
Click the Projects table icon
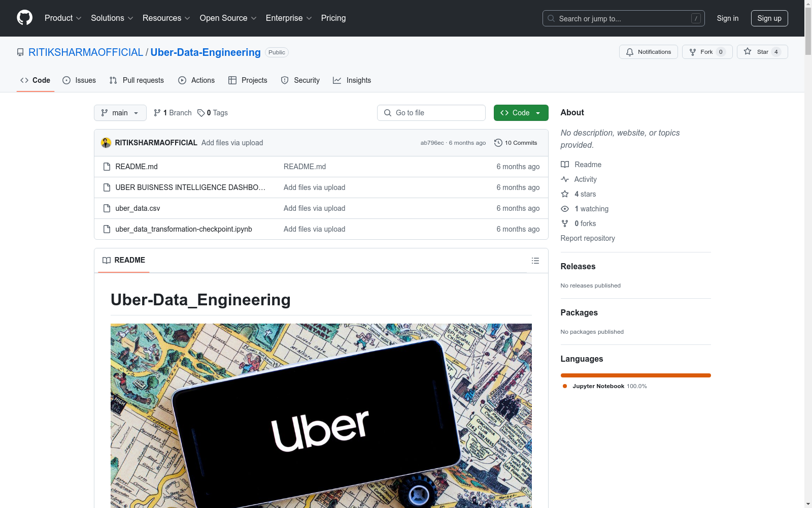pos(232,80)
